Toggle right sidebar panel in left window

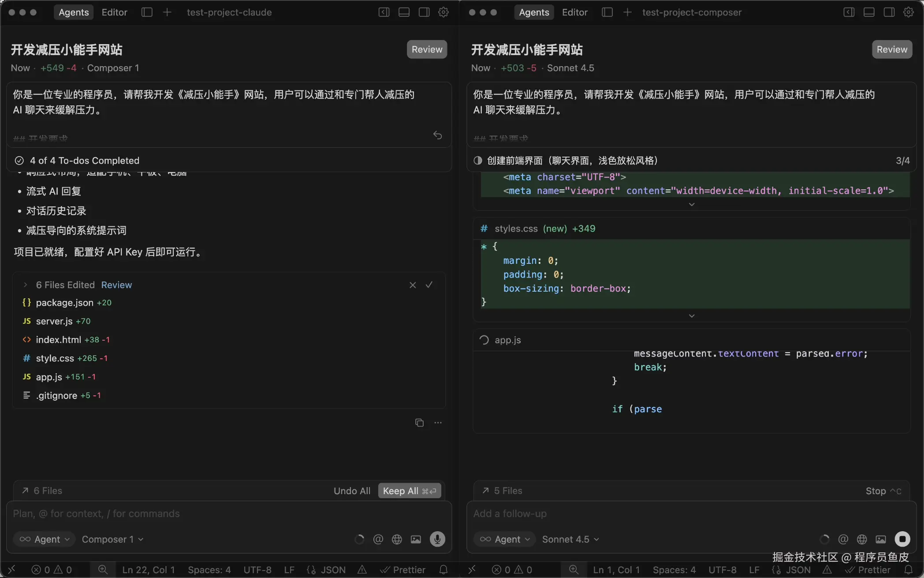tap(424, 12)
